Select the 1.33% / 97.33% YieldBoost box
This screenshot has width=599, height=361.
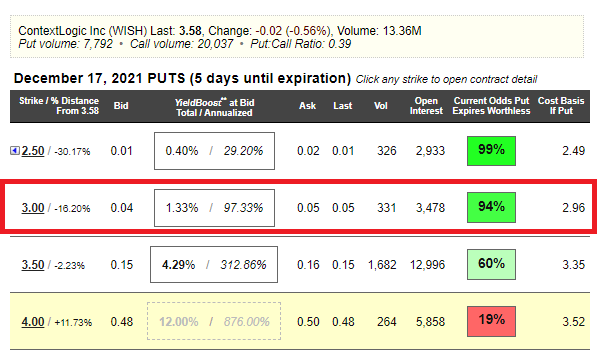pos(214,208)
